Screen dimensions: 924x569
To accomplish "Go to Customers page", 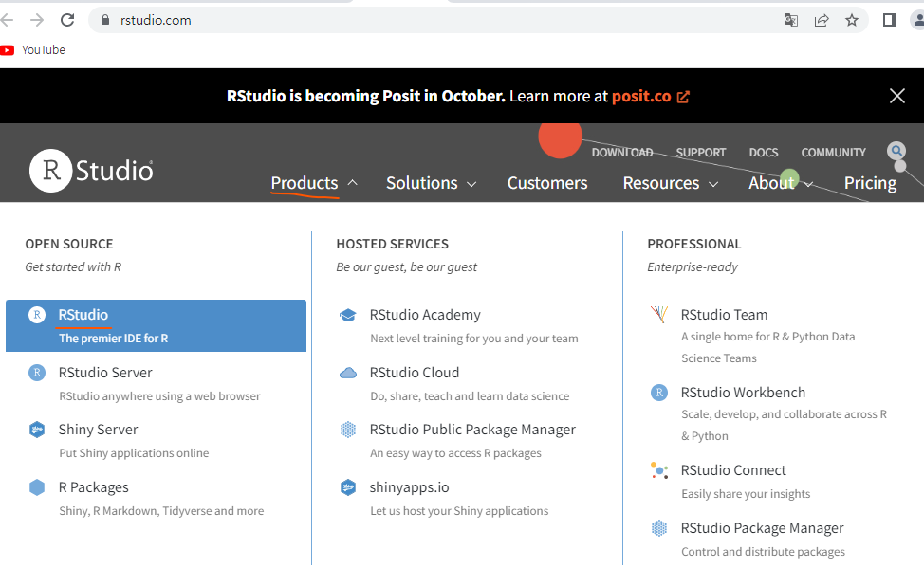I will click(547, 183).
